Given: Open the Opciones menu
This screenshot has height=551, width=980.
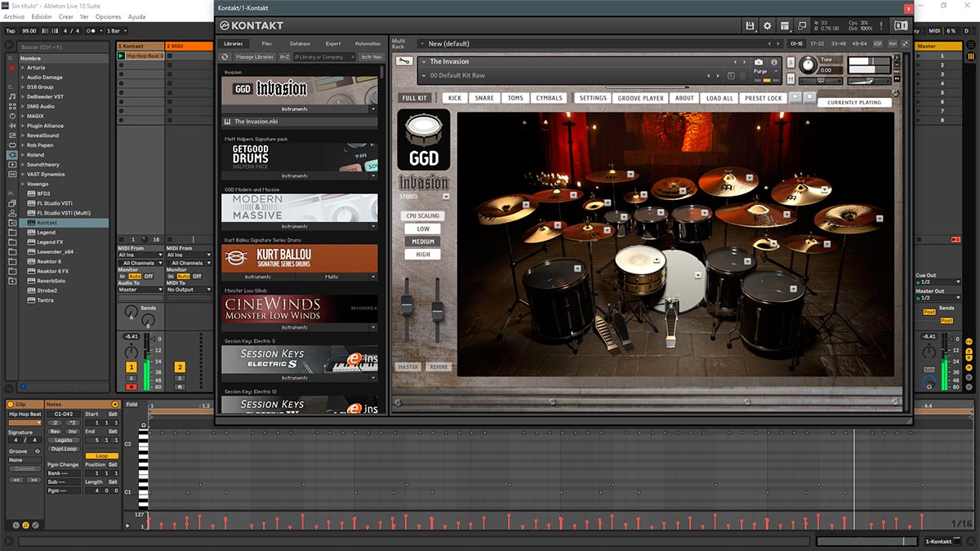Looking at the screenshot, I should 108,16.
